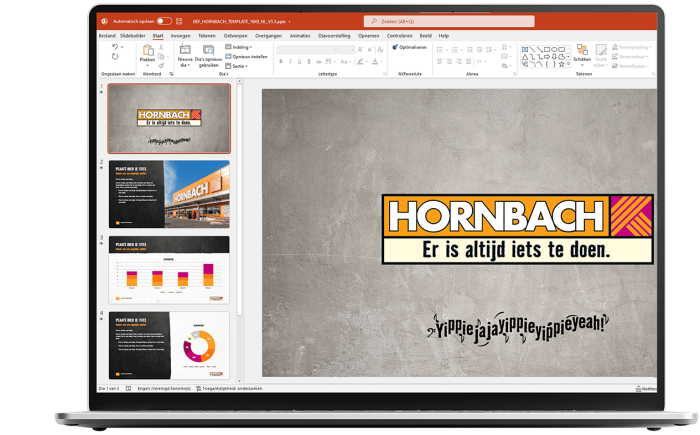Image resolution: width=700 pixels, height=435 pixels.
Task: Click the Save disk icon in title bar
Action: click(x=179, y=21)
